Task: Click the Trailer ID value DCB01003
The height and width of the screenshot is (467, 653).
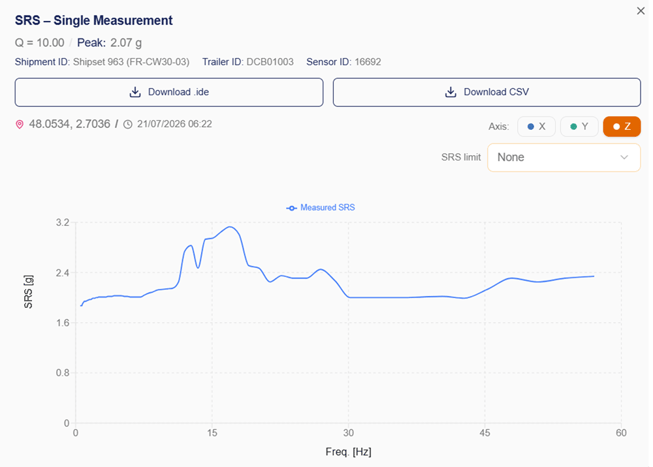Action: click(270, 62)
